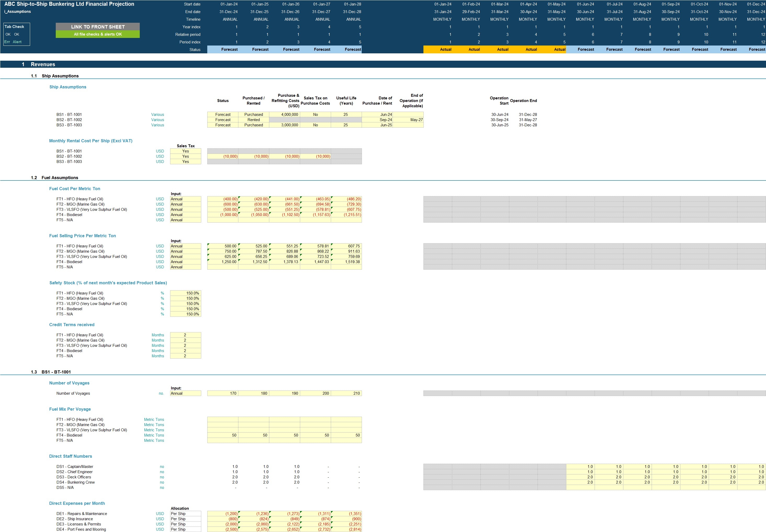
Task: Select BS3 Date of Purchase Jun-25
Action: 377,125
